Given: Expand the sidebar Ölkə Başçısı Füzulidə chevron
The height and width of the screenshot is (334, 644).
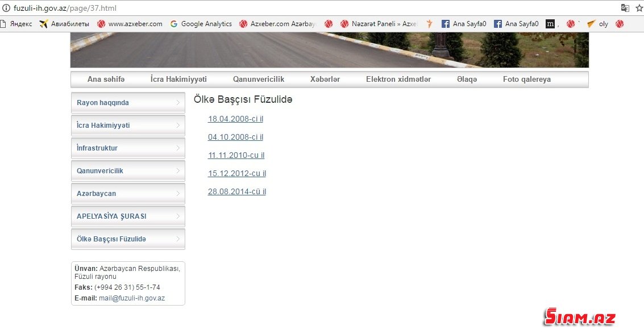Looking at the screenshot, I should pyautogui.click(x=178, y=239).
